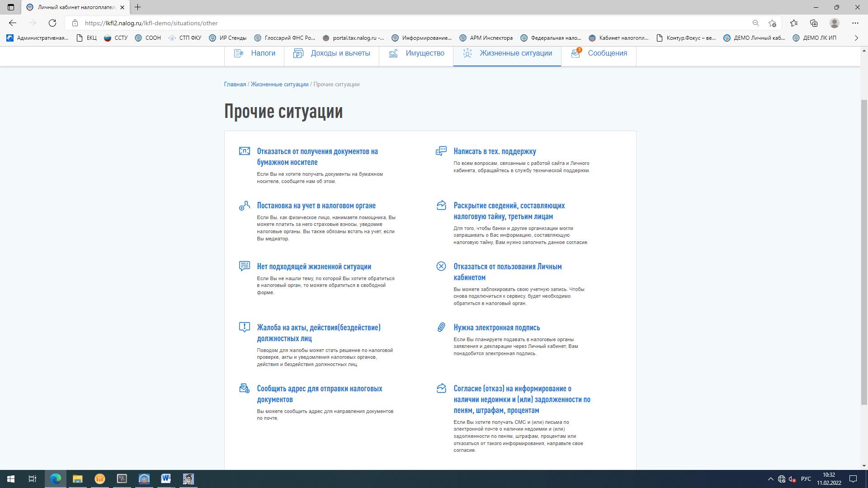Click the page vertical scrollbar thumb
The height and width of the screenshot is (488, 868).
point(864,252)
